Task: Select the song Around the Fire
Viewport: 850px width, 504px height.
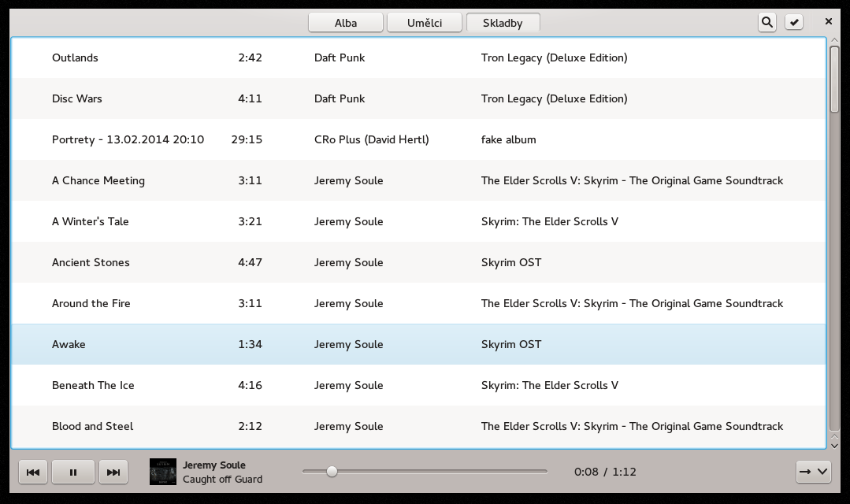Action: [419, 303]
